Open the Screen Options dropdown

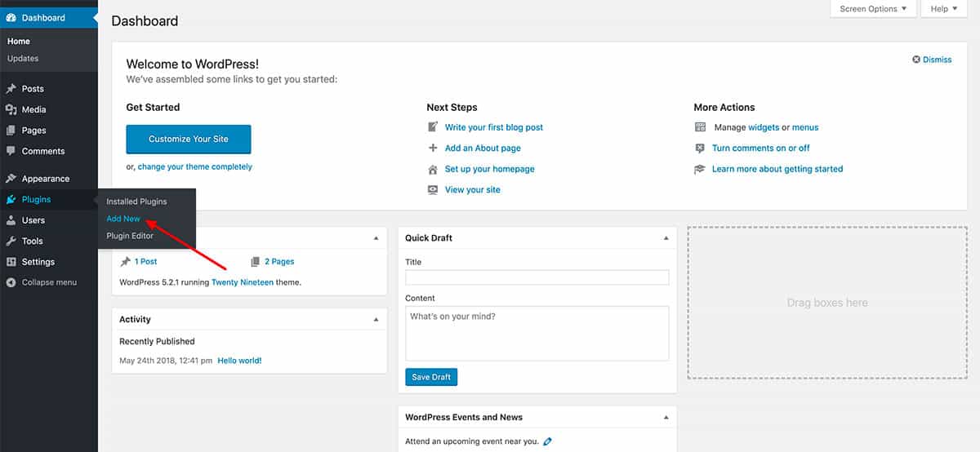873,9
